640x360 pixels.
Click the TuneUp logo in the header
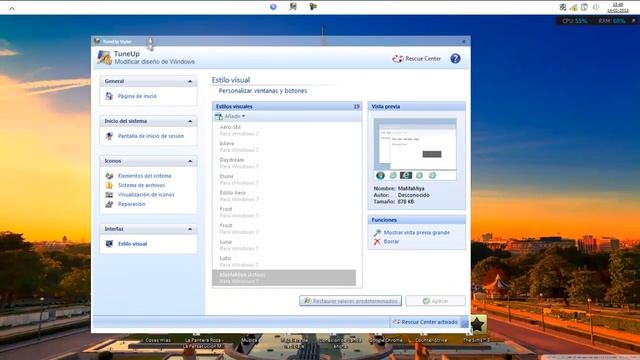click(104, 58)
